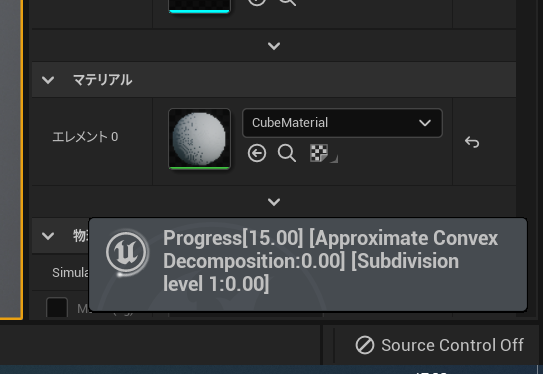Open the CubeMaterial asset dropdown
543x374 pixels.
(x=342, y=123)
